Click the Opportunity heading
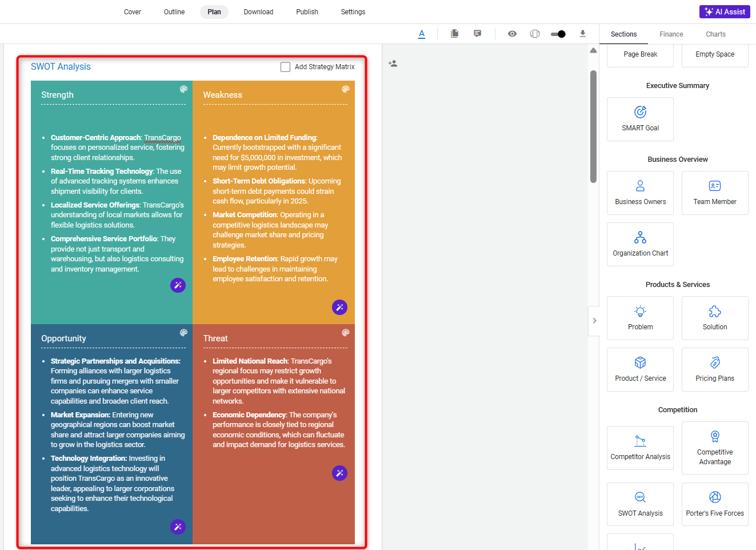The height and width of the screenshot is (550, 756). (x=63, y=338)
